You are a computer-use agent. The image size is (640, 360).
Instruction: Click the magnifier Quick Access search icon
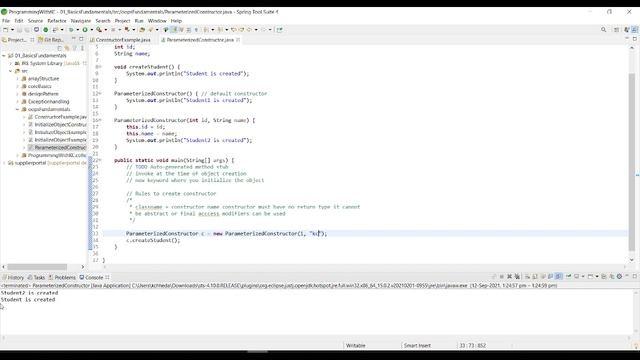(x=603, y=29)
